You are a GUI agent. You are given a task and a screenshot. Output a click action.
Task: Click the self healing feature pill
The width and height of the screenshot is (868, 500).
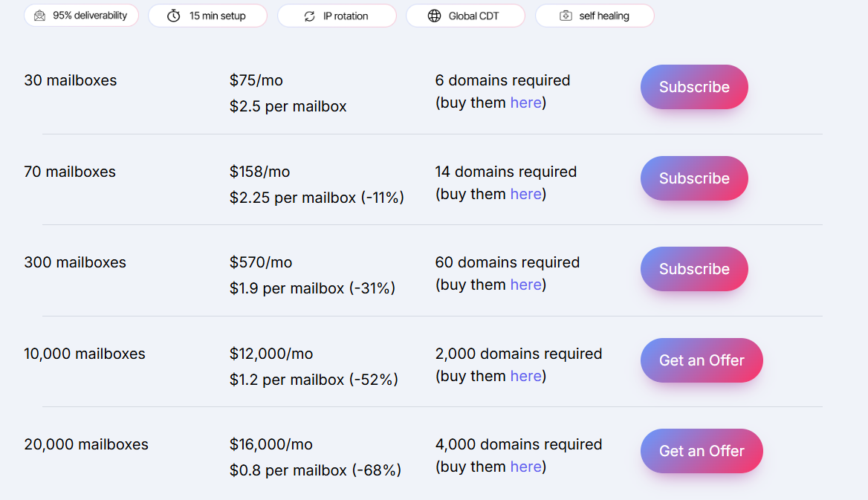(x=595, y=15)
